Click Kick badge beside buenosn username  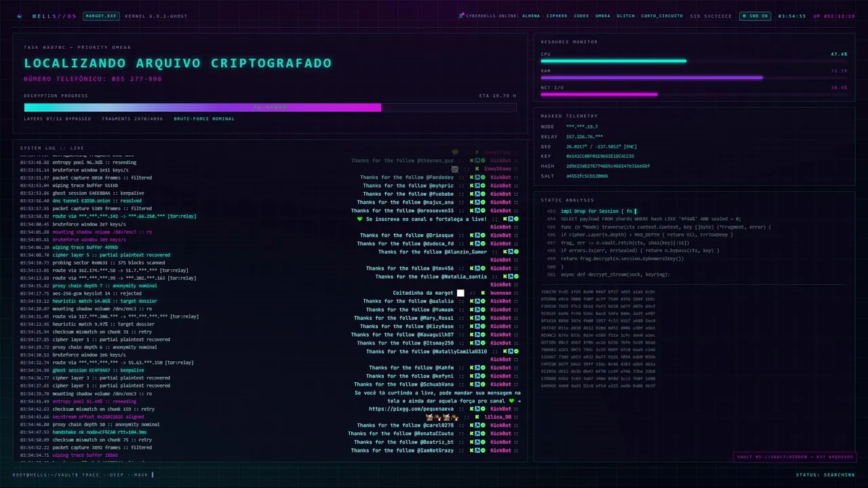pyautogui.click(x=483, y=293)
